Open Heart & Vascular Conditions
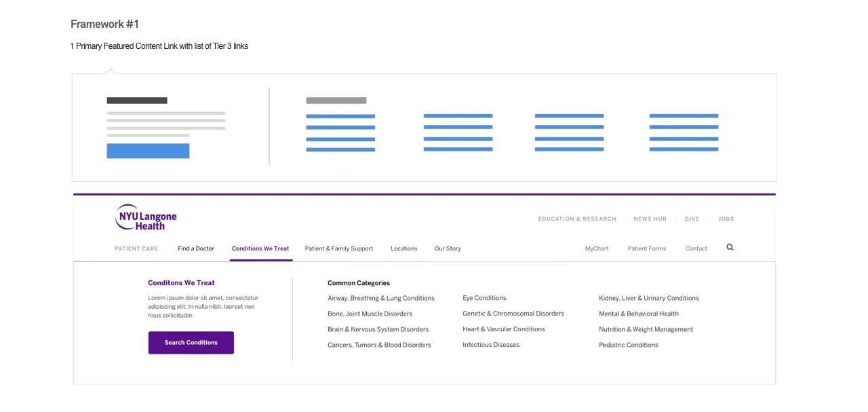868x412 pixels. (504, 329)
